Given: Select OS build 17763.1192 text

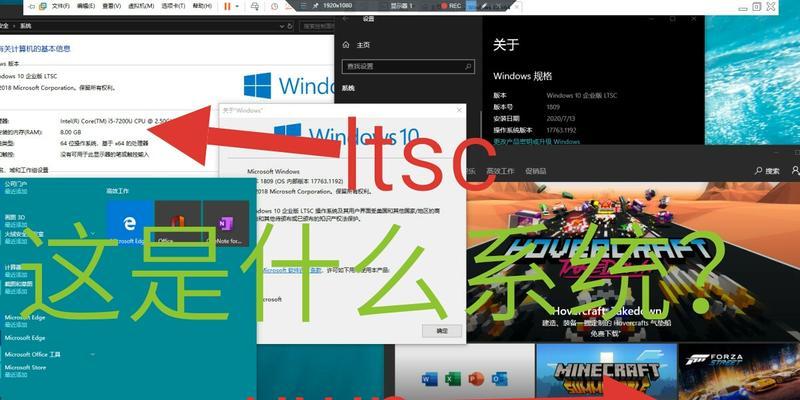Looking at the screenshot, I should pos(563,130).
